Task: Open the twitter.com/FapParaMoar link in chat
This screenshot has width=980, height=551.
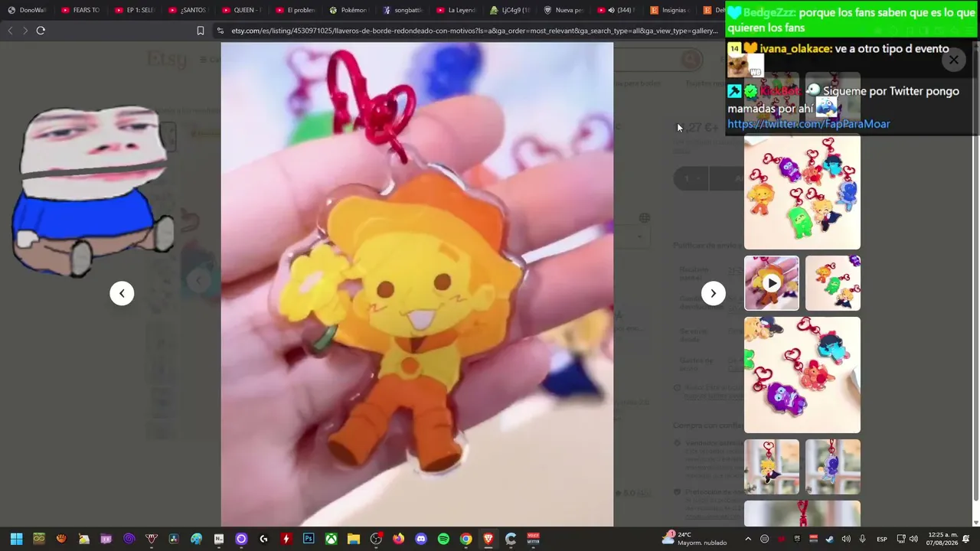Action: [808, 124]
